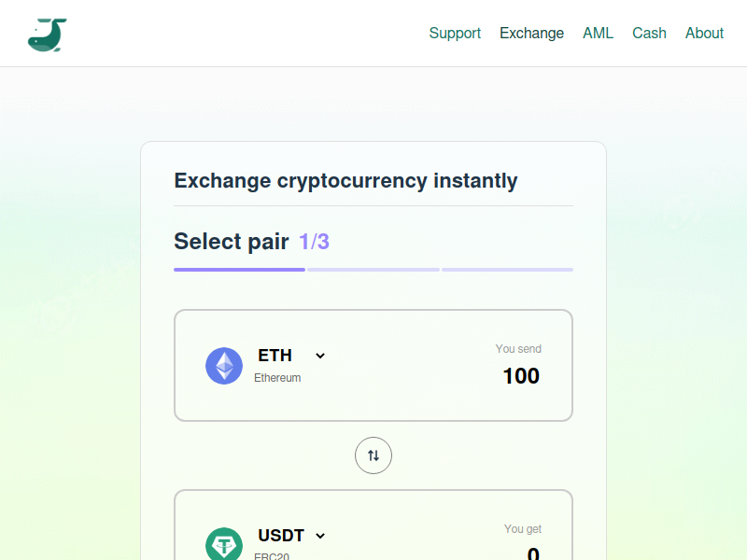
Task: Expand the ETH currency dropdown chevron
Action: [320, 356]
